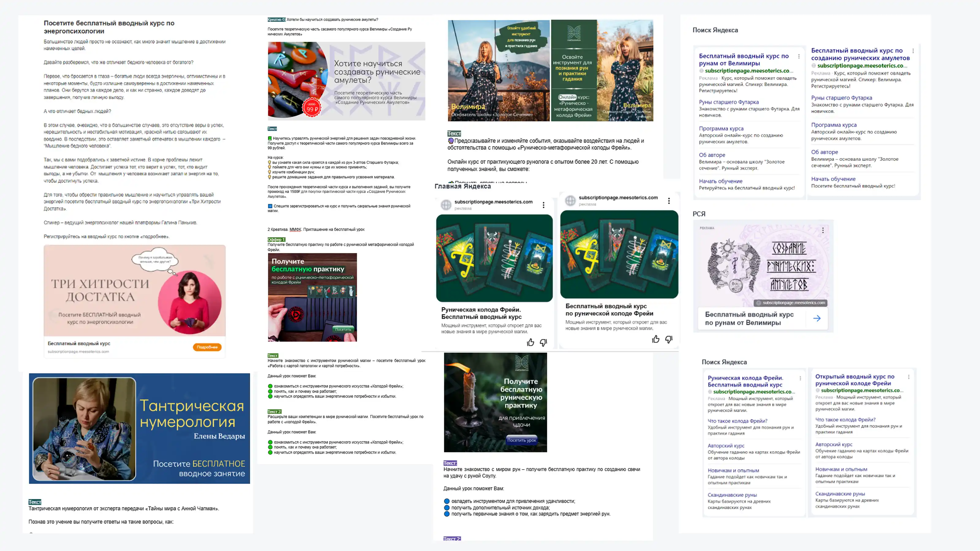The width and height of the screenshot is (980, 551).
Task: Like the 'Руническая колода Фрейи. Бесплатный вводный курс' feed card
Action: click(x=530, y=343)
